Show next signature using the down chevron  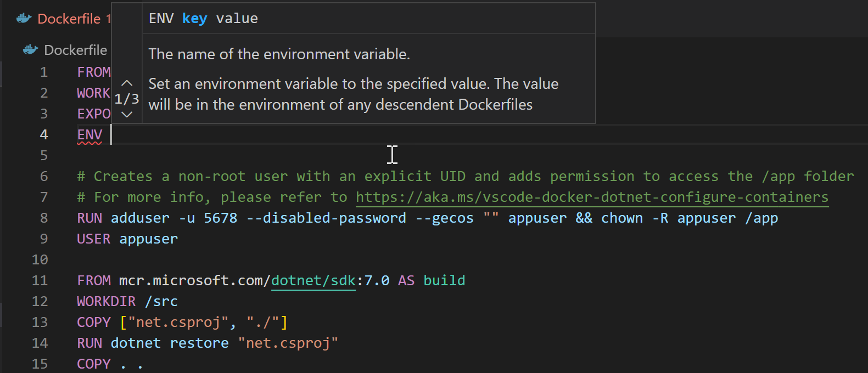tap(127, 115)
